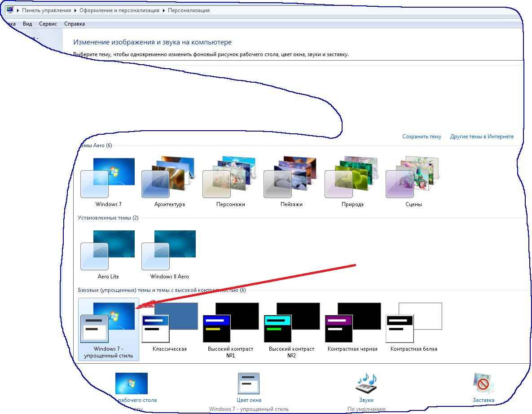Image resolution: width=532 pixels, height=414 pixels.
Task: Select Windows 7 - упрощенный стиль theme
Action: click(109, 329)
